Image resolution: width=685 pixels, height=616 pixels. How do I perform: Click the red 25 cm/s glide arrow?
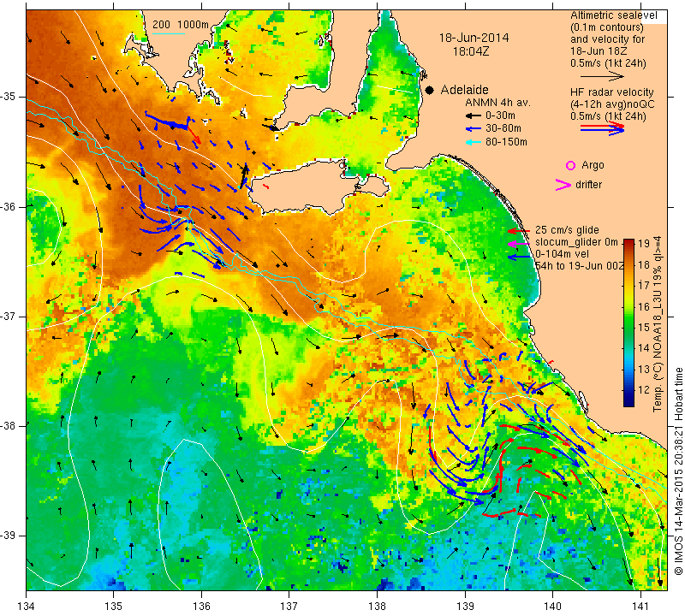(519, 230)
